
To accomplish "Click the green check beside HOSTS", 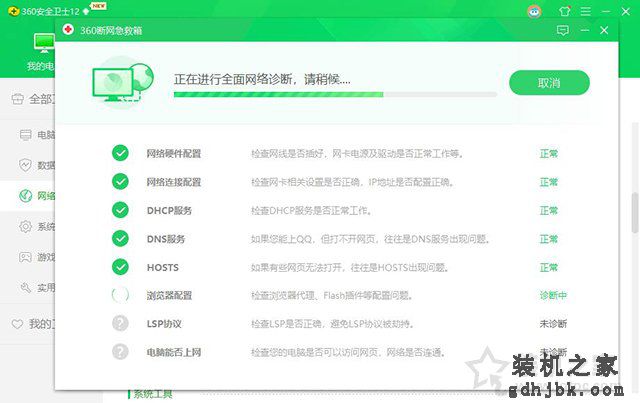I will 120,267.
